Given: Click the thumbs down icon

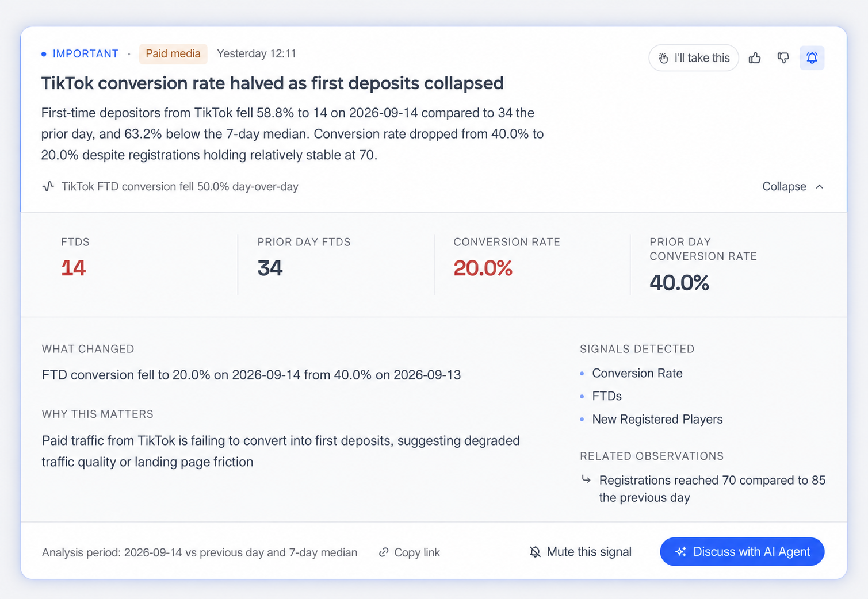Looking at the screenshot, I should [x=783, y=57].
